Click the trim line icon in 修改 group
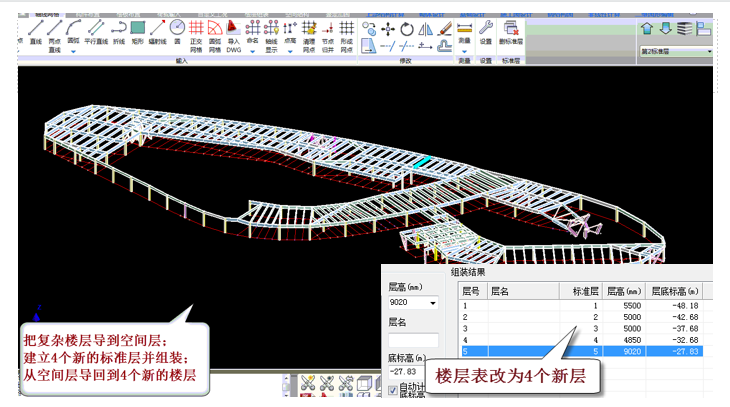Image resolution: width=730 pixels, height=407 pixels. pyautogui.click(x=388, y=46)
